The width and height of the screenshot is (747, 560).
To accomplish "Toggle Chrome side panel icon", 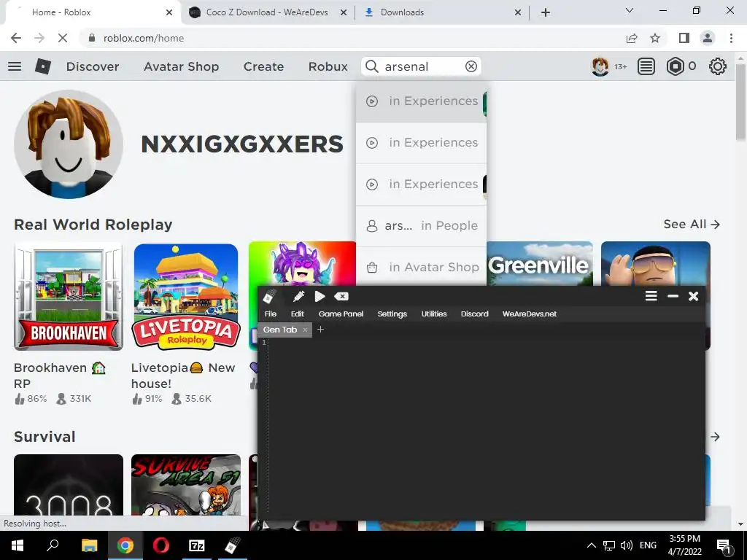I will pyautogui.click(x=684, y=38).
